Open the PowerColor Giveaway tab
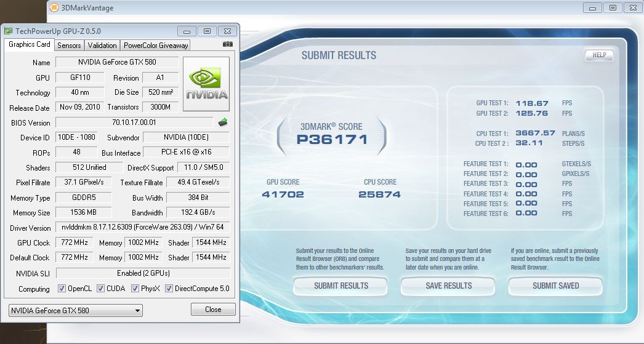 pyautogui.click(x=156, y=45)
